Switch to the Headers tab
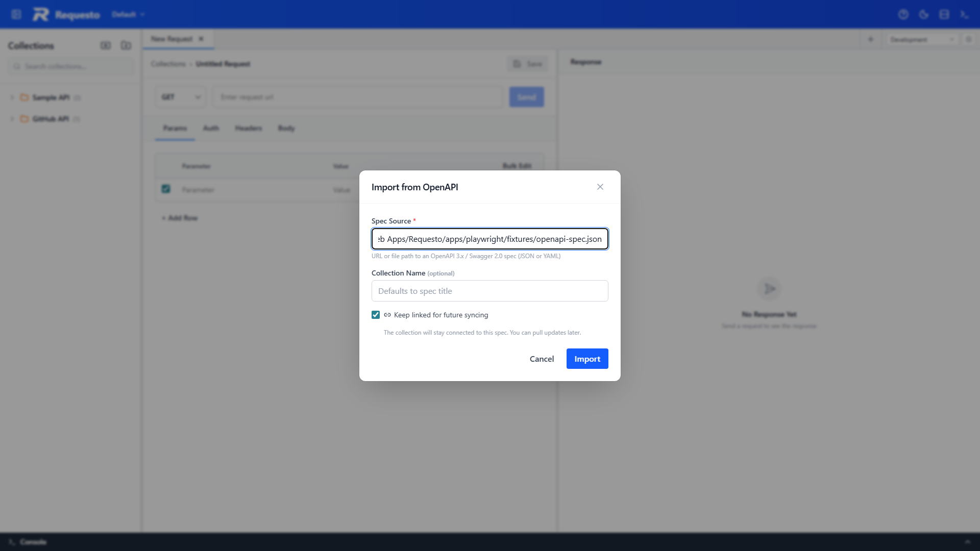Viewport: 980px width, 551px height. [x=249, y=128]
